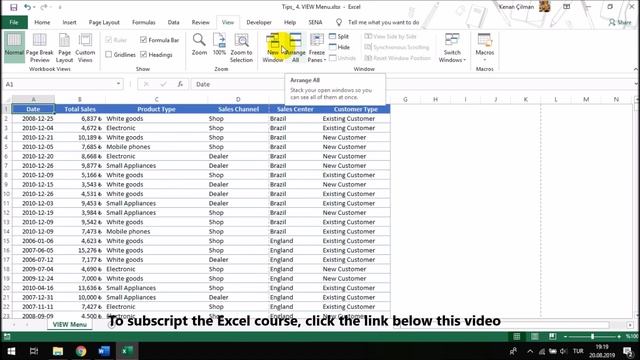Click TUR language indicator in tray
The height and width of the screenshot is (360, 640).
coord(578,351)
